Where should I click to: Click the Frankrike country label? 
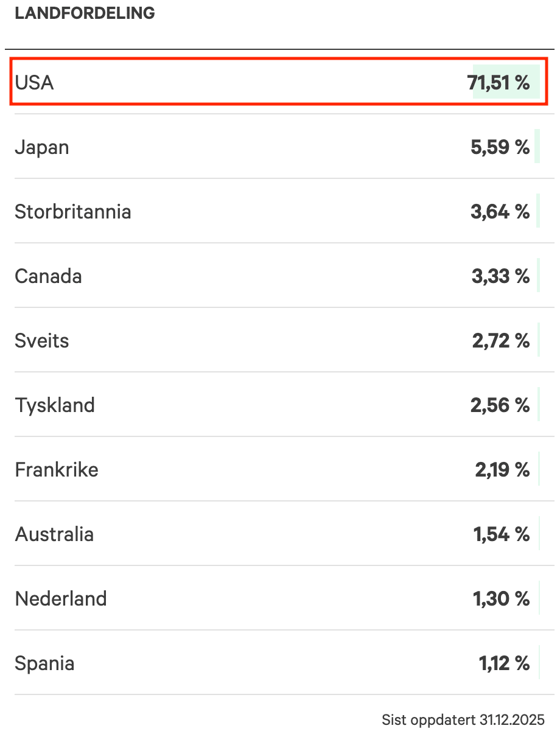click(57, 470)
